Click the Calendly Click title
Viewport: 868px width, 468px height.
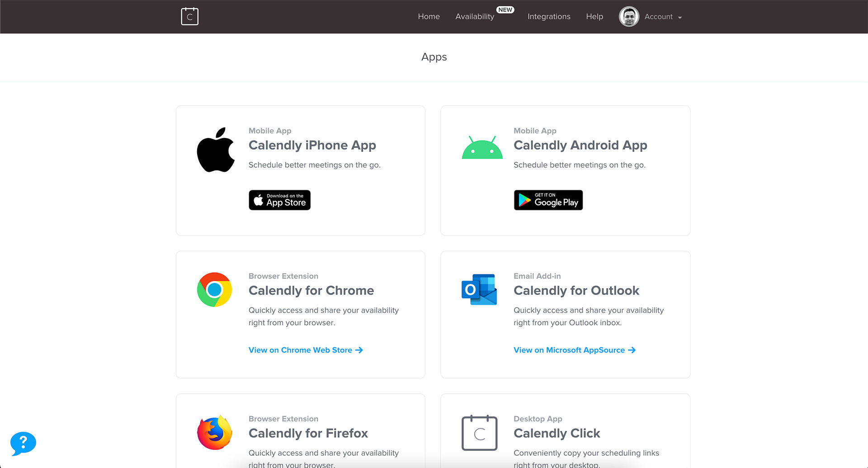click(557, 433)
